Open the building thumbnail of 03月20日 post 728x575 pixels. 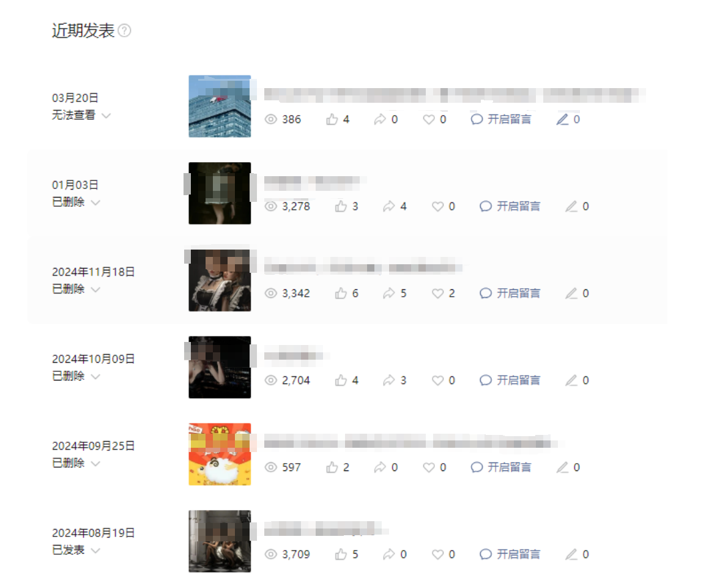coord(220,106)
